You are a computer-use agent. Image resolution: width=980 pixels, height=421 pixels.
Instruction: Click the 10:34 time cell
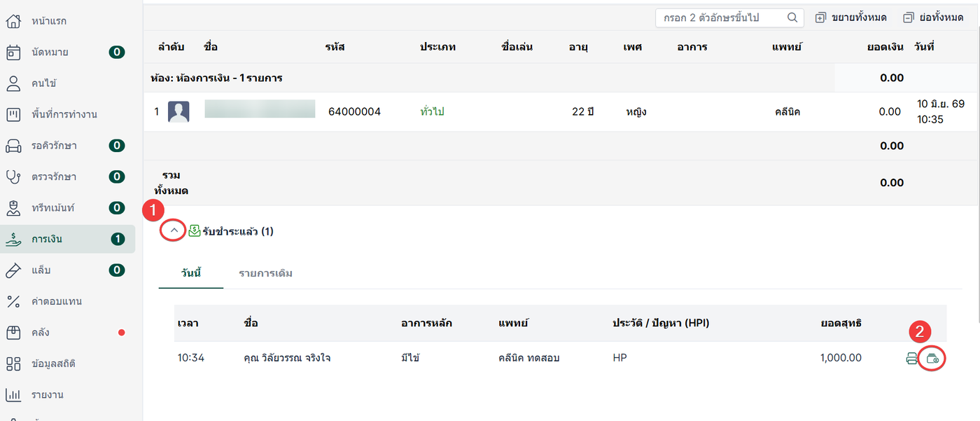191,358
